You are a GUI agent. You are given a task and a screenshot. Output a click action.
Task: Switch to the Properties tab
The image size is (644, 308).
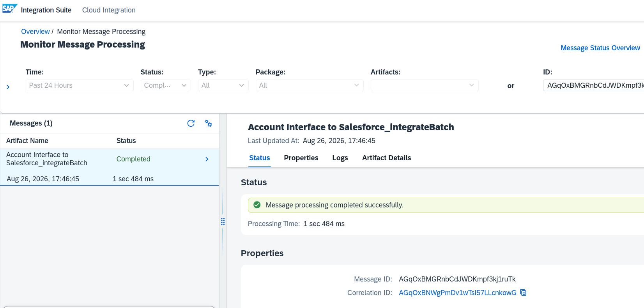301,158
